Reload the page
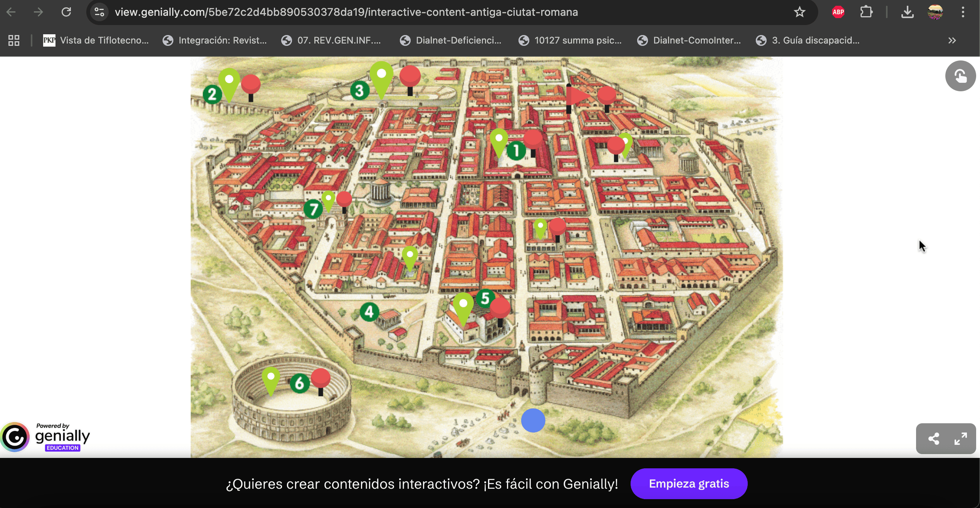Viewport: 980px width, 508px height. (x=66, y=12)
